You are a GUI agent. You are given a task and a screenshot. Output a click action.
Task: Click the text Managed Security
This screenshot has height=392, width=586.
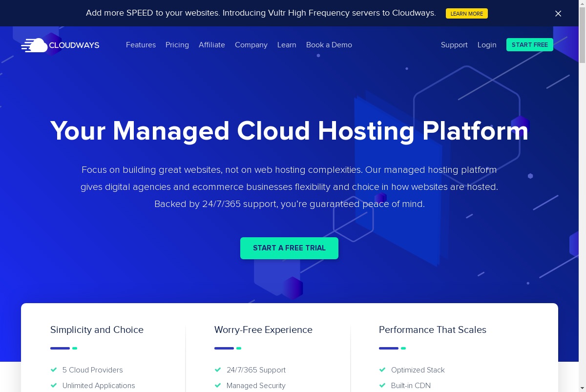tap(256, 386)
